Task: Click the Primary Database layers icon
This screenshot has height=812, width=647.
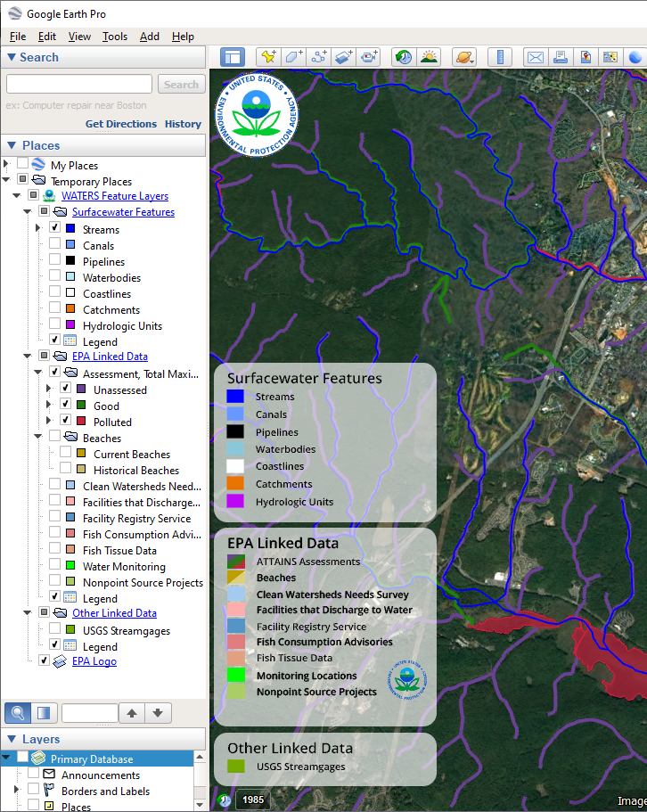Action: pos(38,759)
